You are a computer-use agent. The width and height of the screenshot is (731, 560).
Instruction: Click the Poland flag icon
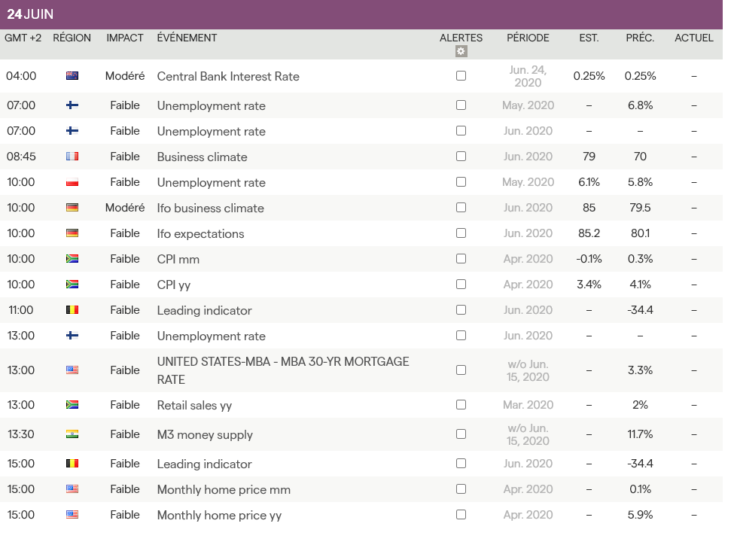[x=72, y=182]
